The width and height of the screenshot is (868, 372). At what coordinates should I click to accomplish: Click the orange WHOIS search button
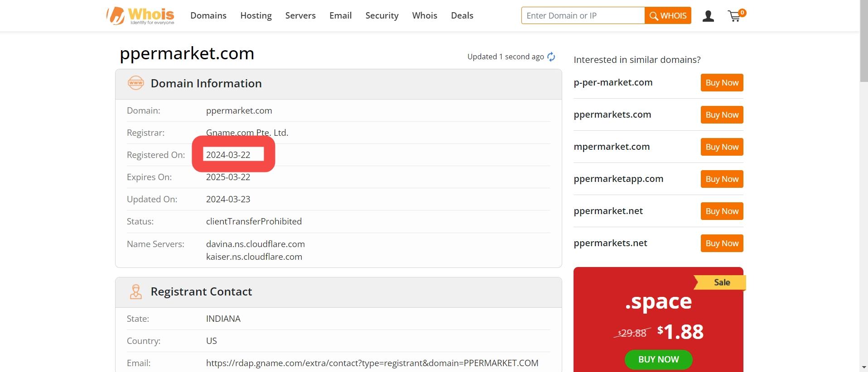click(x=668, y=15)
